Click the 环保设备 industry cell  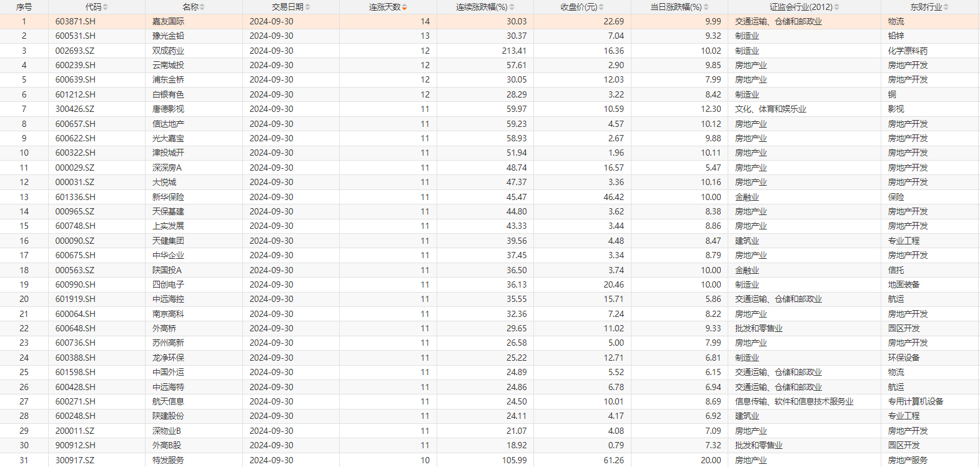point(904,358)
